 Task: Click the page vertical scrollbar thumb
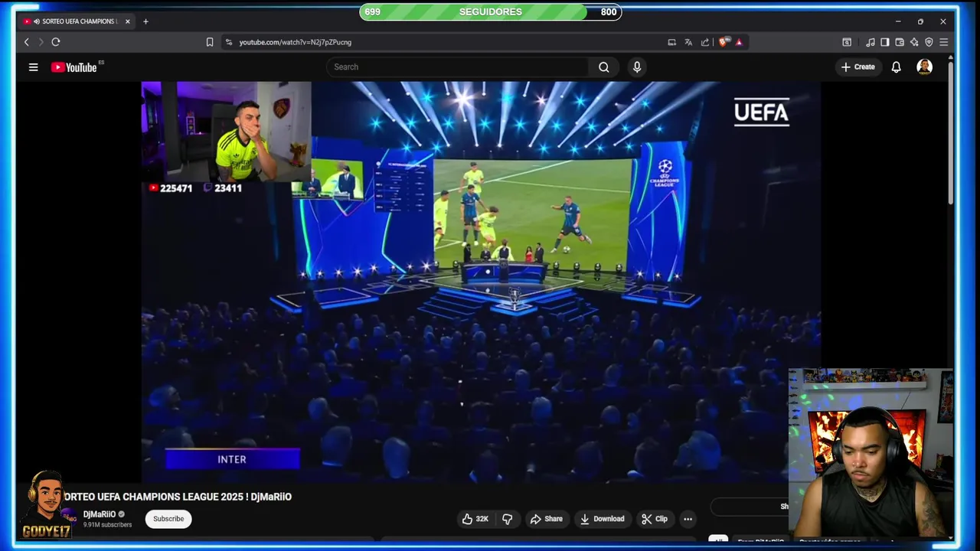951,134
